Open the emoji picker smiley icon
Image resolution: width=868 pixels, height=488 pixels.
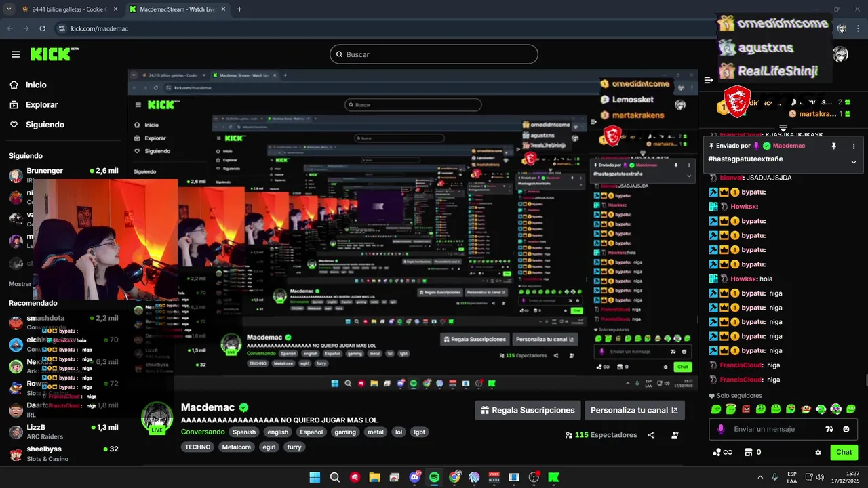pos(846,429)
